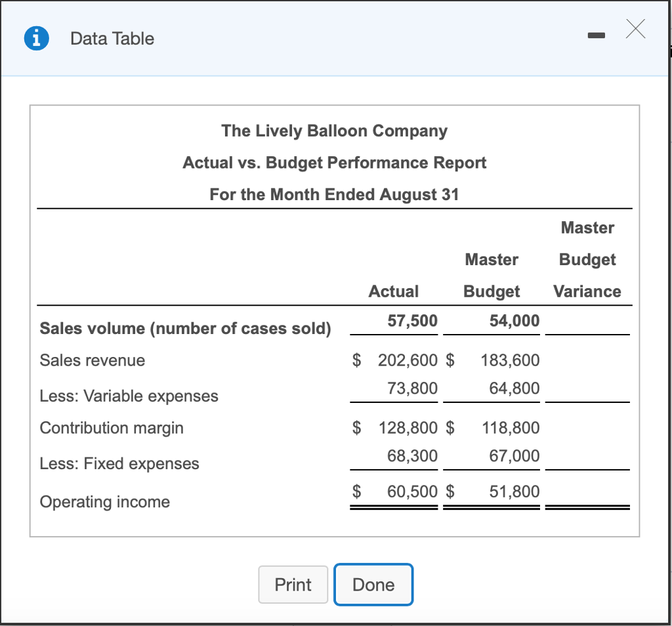Screen dimensions: 672x626
Task: Click the Print button
Action: click(x=293, y=585)
